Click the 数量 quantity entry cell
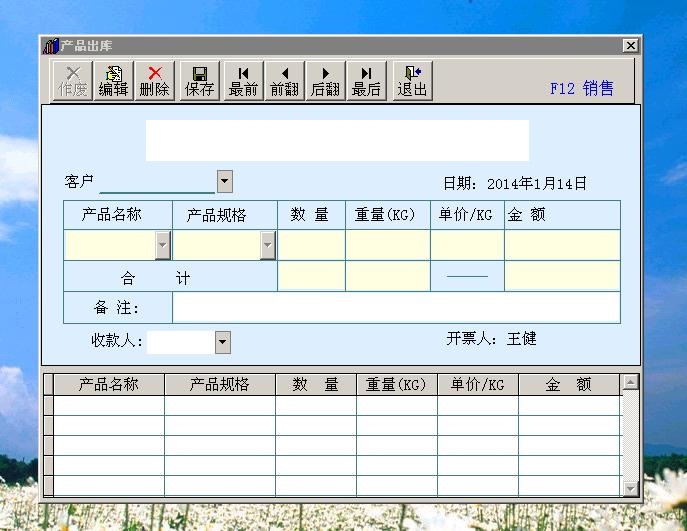Image resolution: width=687 pixels, height=531 pixels. coord(312,245)
